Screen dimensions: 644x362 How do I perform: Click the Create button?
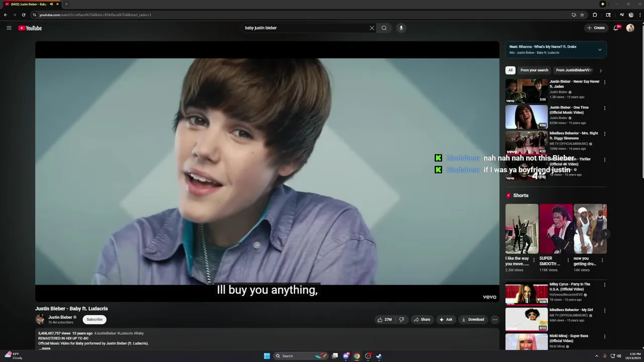[596, 28]
